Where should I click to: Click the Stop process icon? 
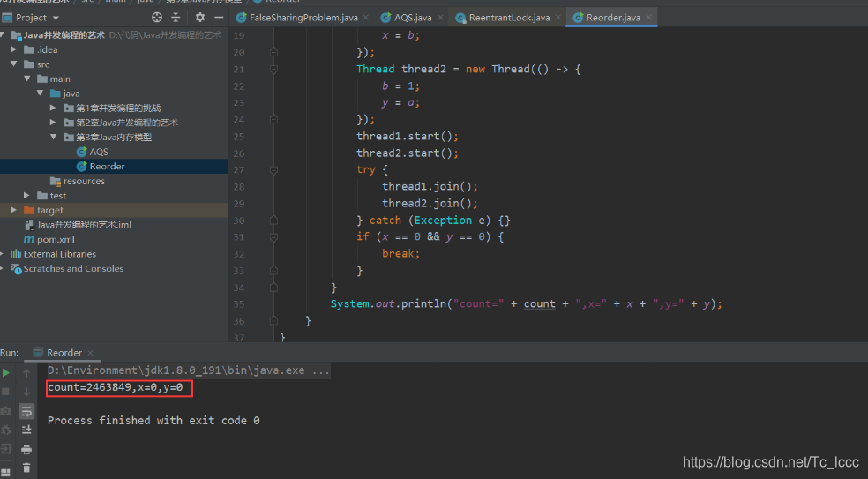pyautogui.click(x=5, y=392)
